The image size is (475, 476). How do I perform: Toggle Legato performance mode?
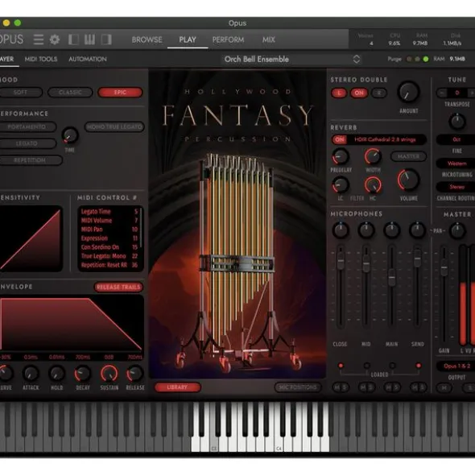click(27, 143)
